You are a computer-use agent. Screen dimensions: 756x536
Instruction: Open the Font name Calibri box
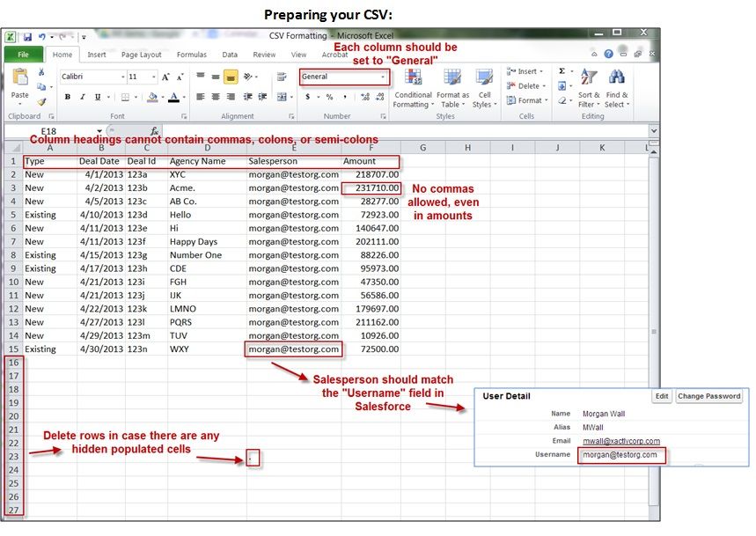[x=93, y=77]
